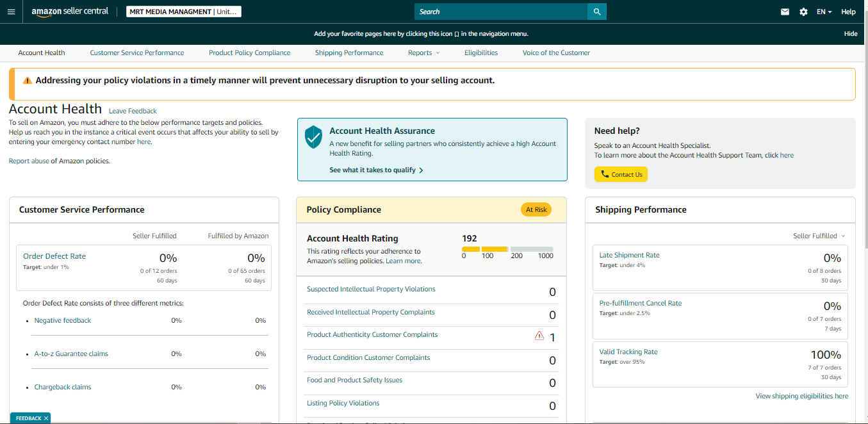This screenshot has height=424, width=868.
Task: Open the Chargeback claims link
Action: coord(63,387)
